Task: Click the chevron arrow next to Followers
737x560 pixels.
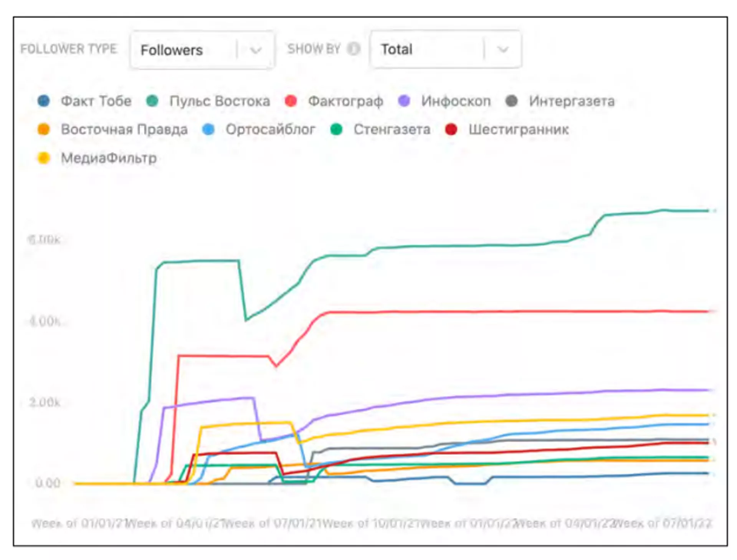Action: [256, 50]
